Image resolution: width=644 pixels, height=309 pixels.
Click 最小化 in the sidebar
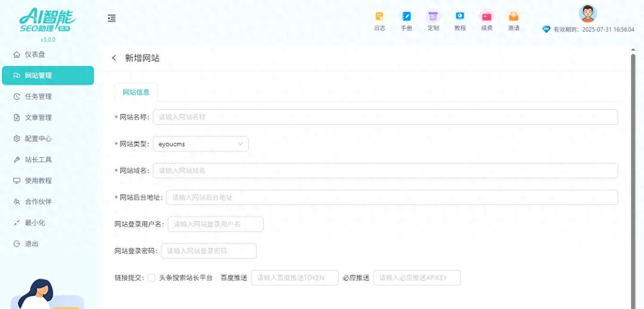(x=35, y=223)
